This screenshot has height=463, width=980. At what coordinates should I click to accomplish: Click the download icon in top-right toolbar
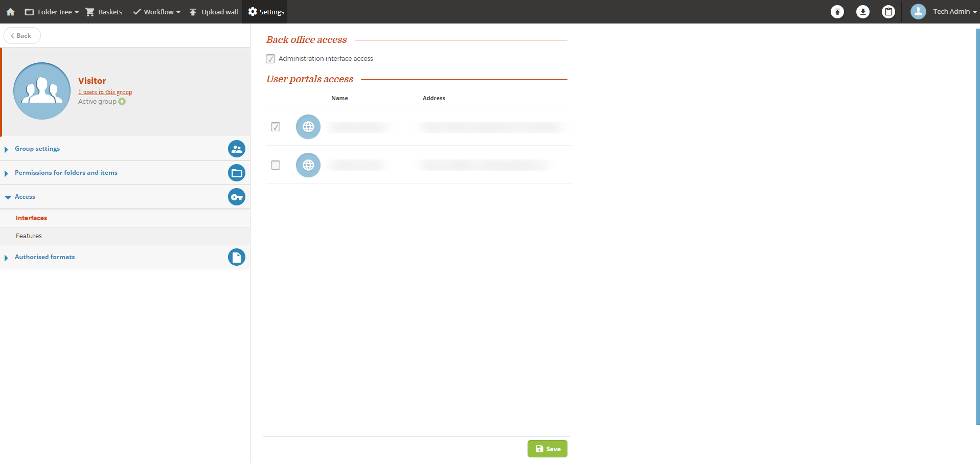click(x=862, y=12)
